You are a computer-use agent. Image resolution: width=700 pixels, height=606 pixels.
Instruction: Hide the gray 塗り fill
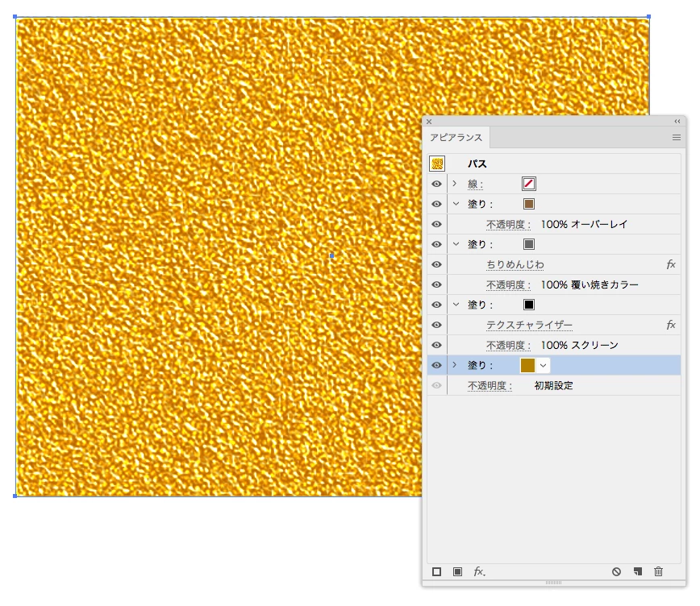[436, 244]
